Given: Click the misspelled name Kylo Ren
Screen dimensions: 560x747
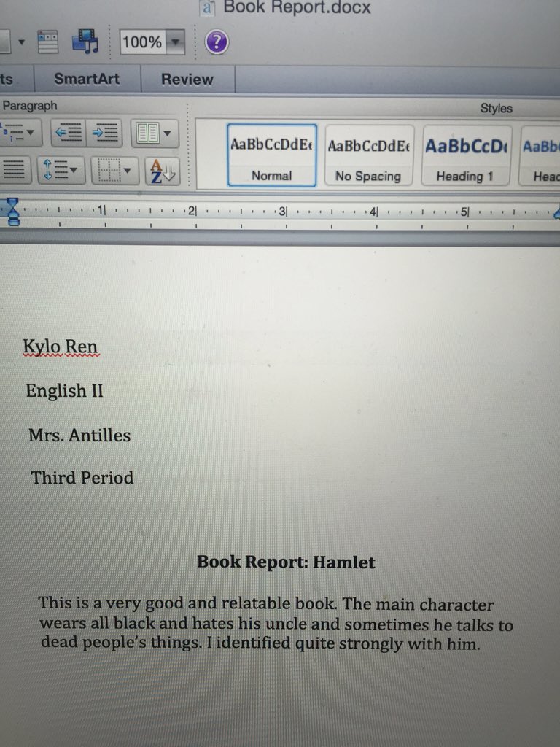Looking at the screenshot, I should click(61, 347).
